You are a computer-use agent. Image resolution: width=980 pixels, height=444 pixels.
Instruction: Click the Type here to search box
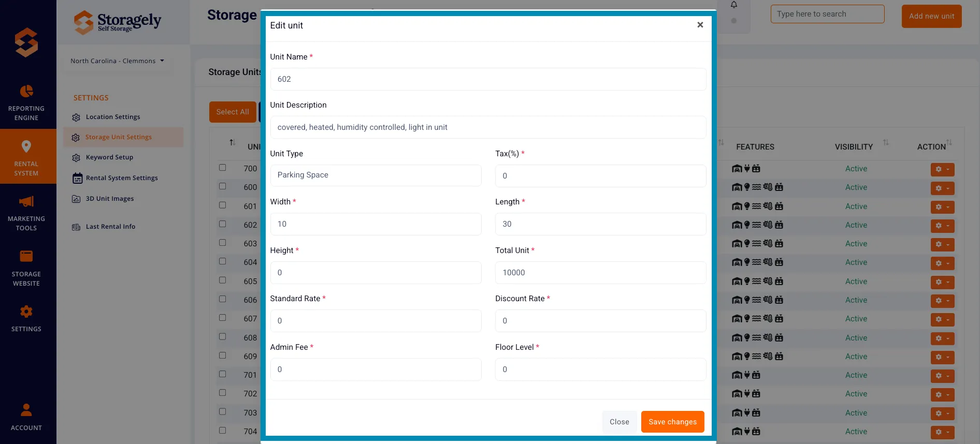tap(827, 14)
